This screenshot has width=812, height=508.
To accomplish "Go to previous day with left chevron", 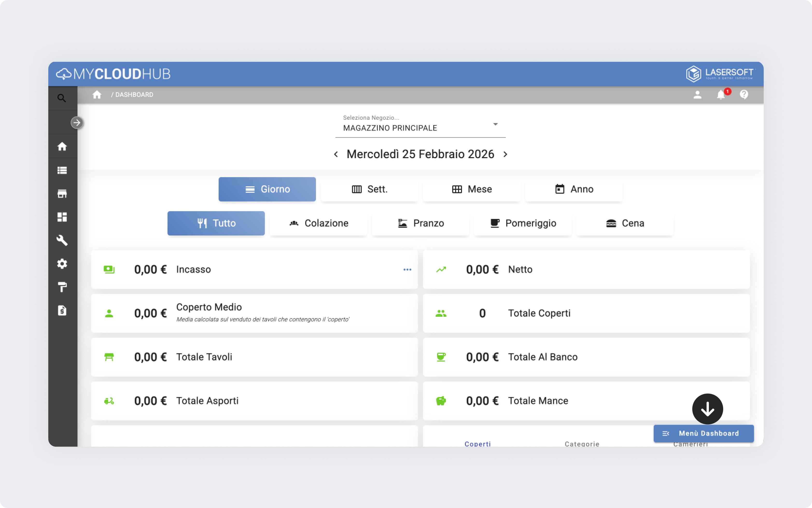I will (336, 154).
